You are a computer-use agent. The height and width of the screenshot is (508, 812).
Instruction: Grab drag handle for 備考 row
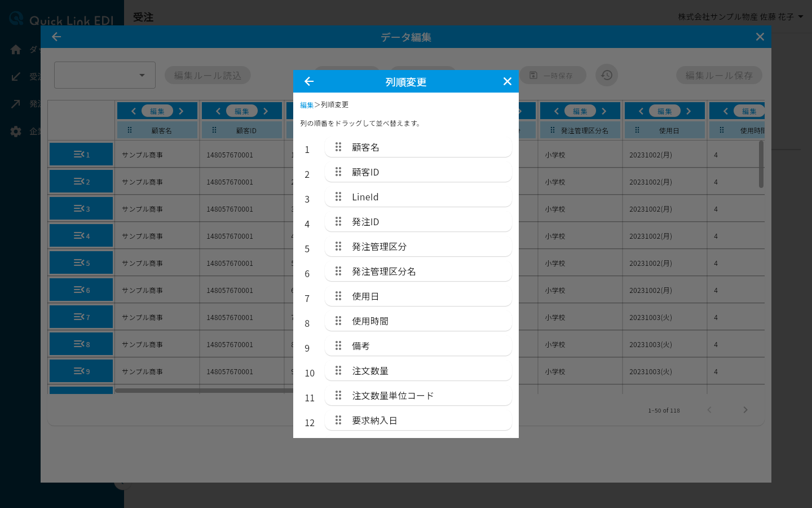click(x=338, y=345)
